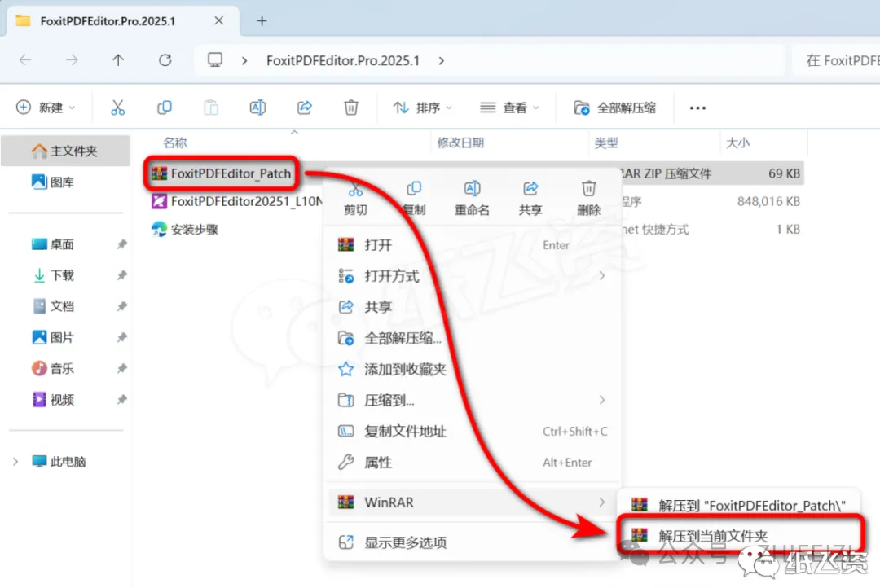
Task: Add a new tab with plus button
Action: (262, 20)
